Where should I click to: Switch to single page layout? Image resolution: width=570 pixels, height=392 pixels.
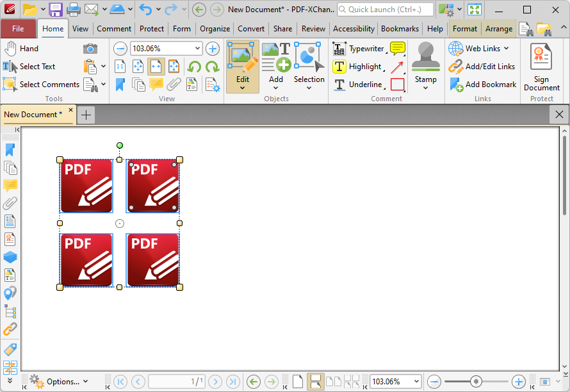298,382
